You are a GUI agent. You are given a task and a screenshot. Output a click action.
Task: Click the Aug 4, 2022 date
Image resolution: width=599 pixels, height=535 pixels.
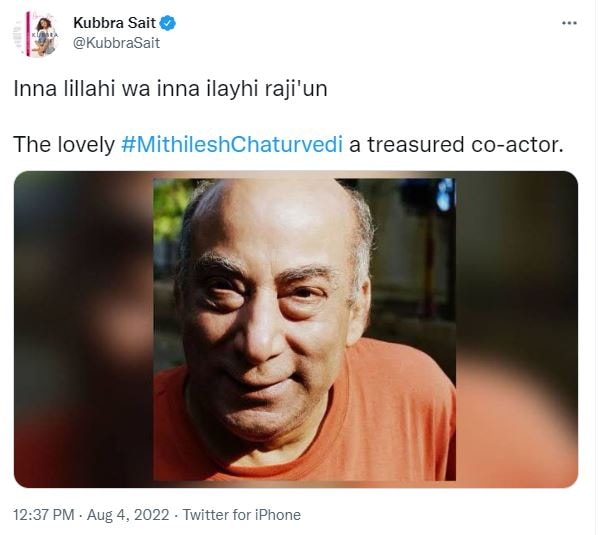point(128,515)
